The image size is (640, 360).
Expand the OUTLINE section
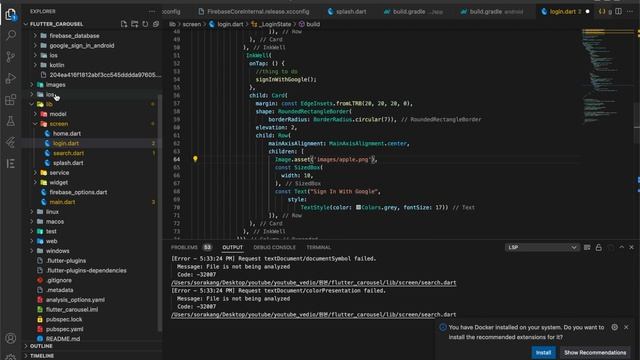tap(41, 346)
